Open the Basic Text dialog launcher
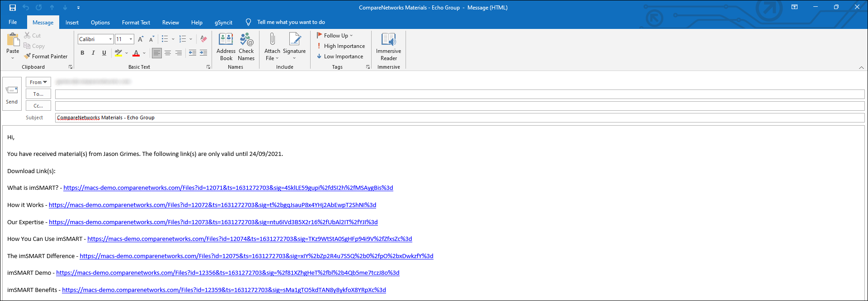Image resolution: width=868 pixels, height=301 pixels. (208, 67)
